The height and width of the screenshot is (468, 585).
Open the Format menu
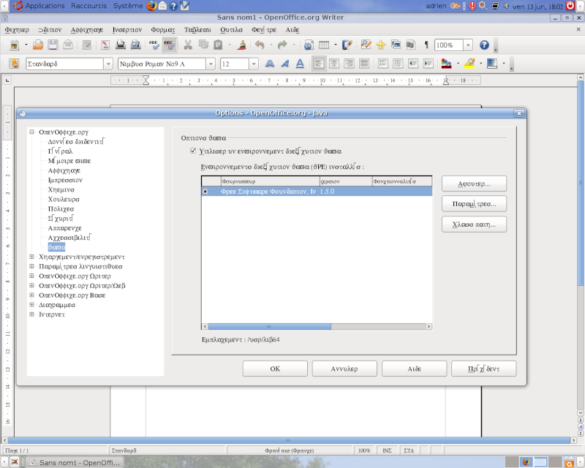pyautogui.click(x=163, y=29)
